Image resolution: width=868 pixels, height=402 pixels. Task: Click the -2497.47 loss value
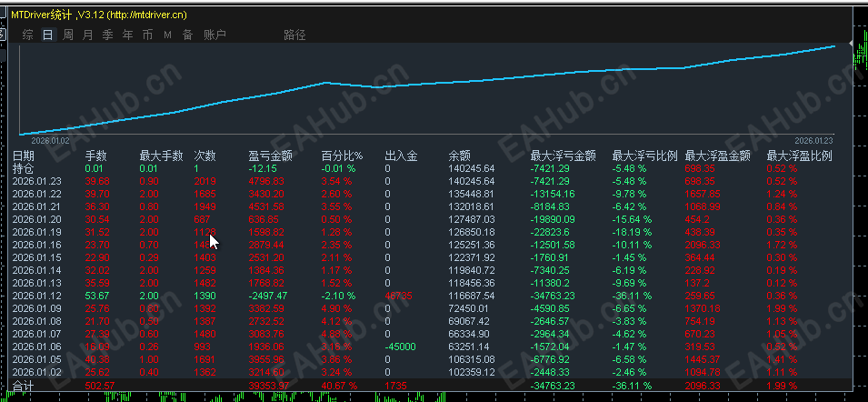(268, 296)
